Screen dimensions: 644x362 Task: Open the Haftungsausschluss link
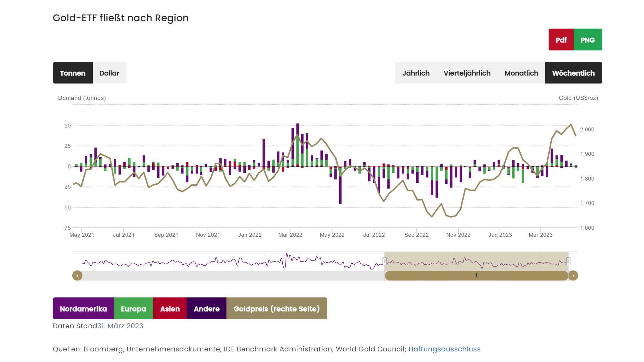[445, 349]
